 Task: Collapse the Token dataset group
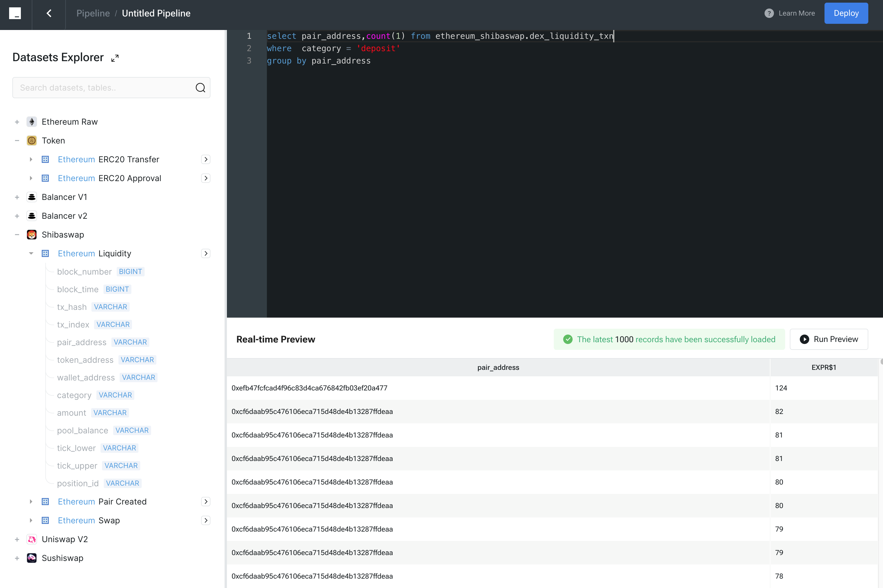pyautogui.click(x=17, y=141)
